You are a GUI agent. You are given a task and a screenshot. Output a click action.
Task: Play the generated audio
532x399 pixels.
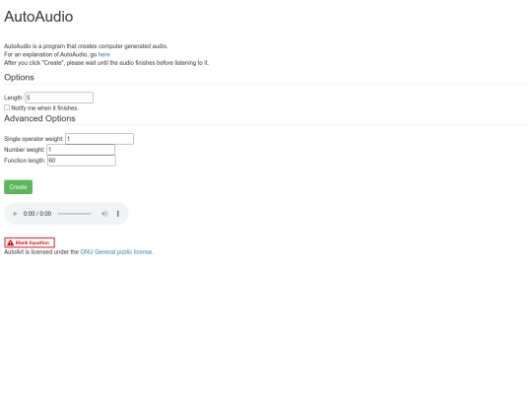pyautogui.click(x=15, y=214)
